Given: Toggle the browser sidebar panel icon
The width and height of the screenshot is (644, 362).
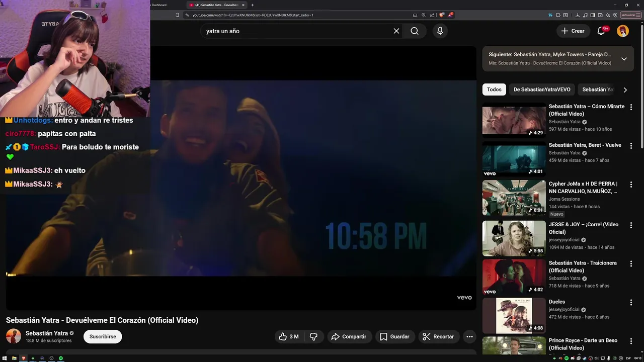Looking at the screenshot, I should pos(593,15).
